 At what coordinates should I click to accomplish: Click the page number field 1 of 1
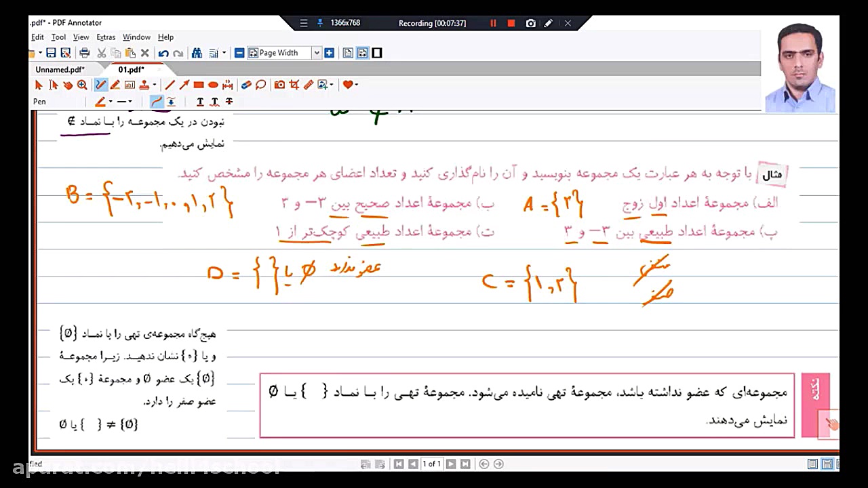431,464
